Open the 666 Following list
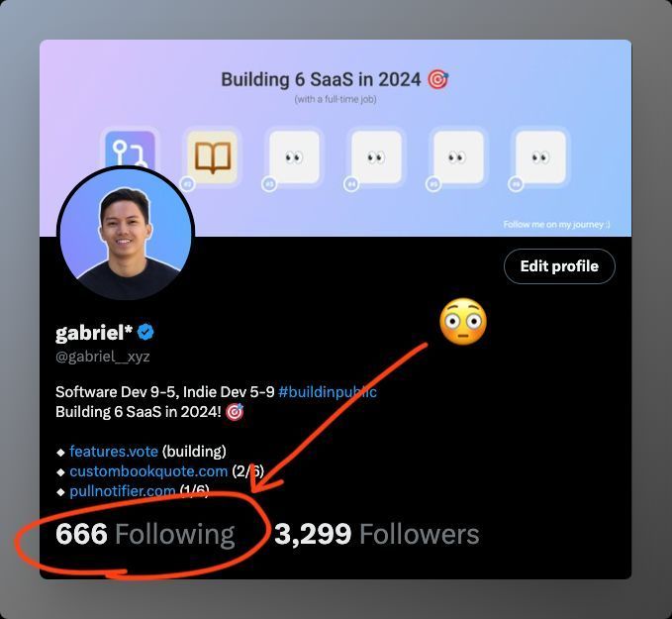Viewport: 672px width, 619px height. (x=145, y=534)
